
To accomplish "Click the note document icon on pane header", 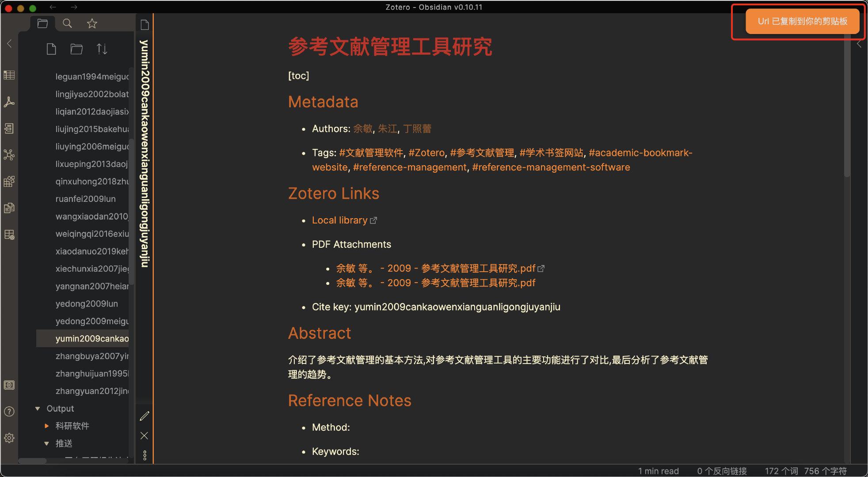I will coord(145,25).
